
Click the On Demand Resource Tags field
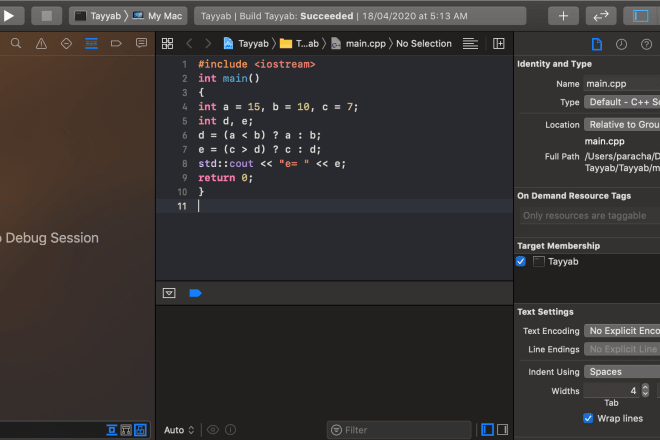[x=590, y=216]
